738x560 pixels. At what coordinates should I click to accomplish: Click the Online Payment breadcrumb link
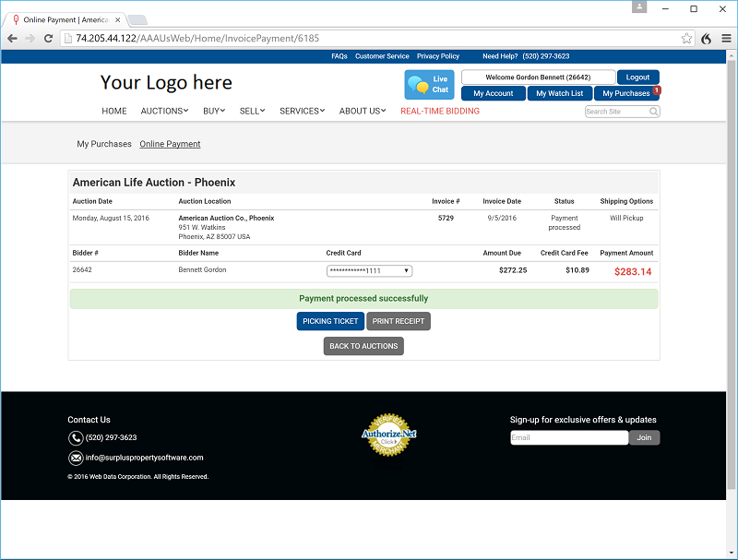tap(170, 144)
